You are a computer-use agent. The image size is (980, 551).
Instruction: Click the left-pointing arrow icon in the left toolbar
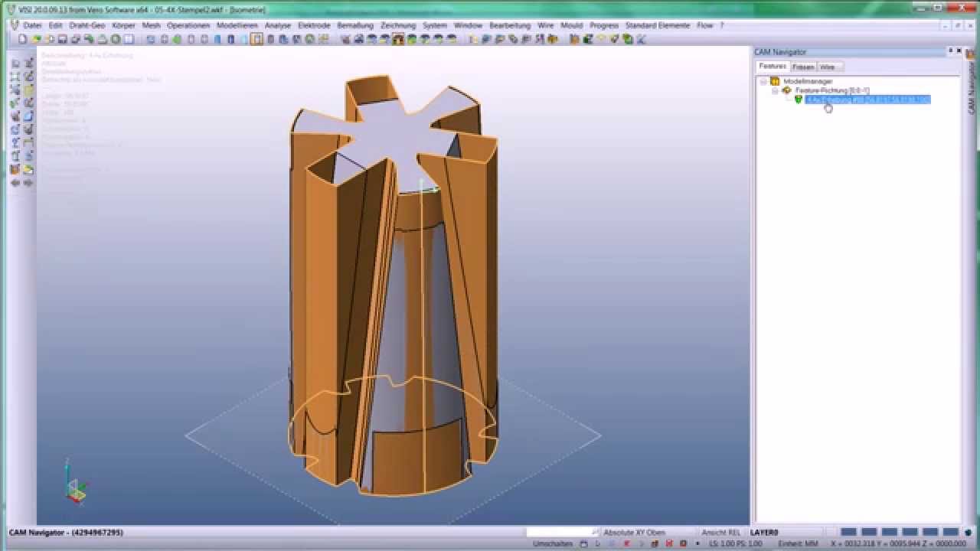(15, 183)
